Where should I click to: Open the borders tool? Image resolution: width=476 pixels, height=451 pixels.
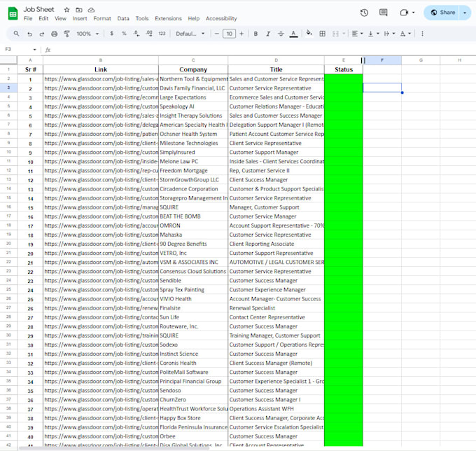tap(323, 34)
